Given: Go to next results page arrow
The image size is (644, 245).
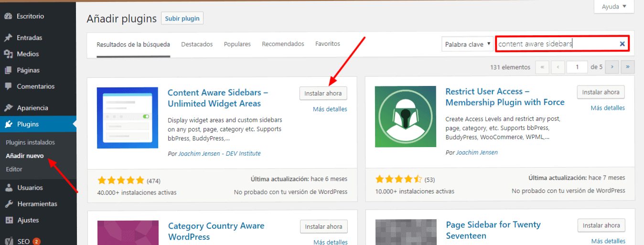Looking at the screenshot, I should tap(612, 67).
